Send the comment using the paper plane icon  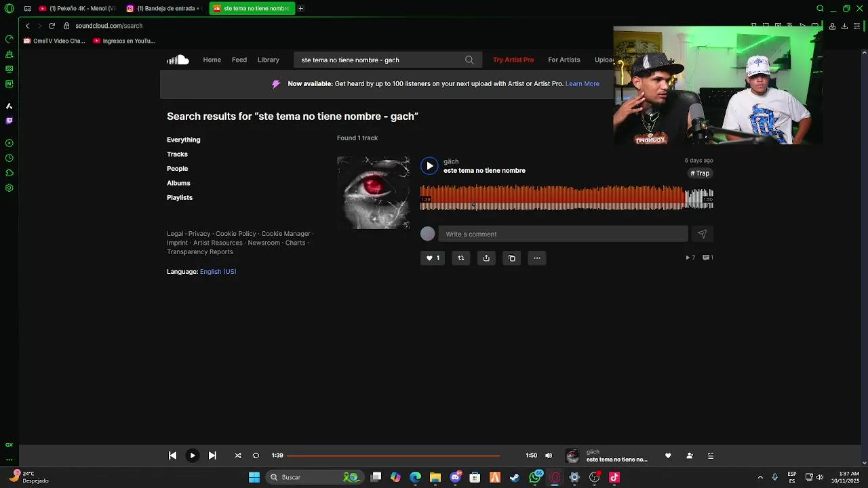tap(702, 234)
